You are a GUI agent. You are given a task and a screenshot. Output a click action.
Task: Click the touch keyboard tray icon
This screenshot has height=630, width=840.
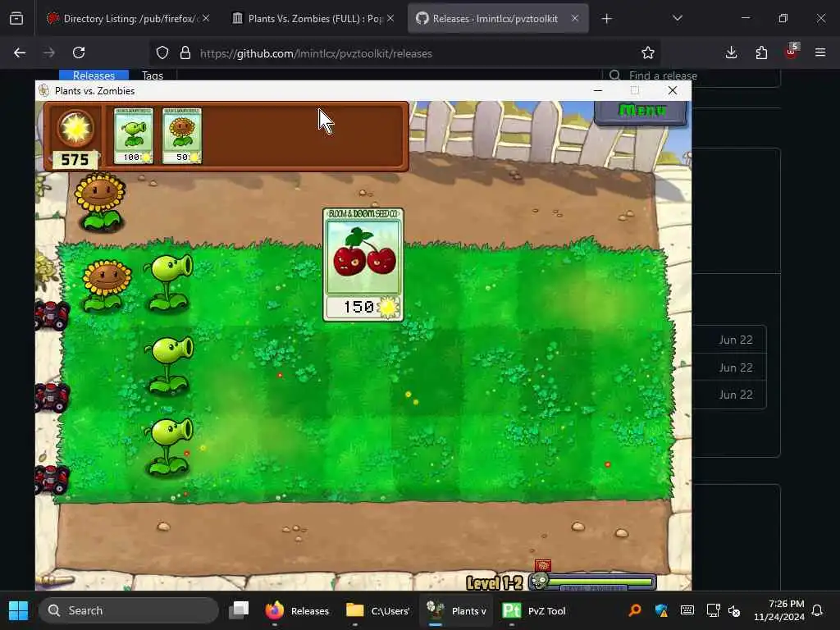[687, 610]
